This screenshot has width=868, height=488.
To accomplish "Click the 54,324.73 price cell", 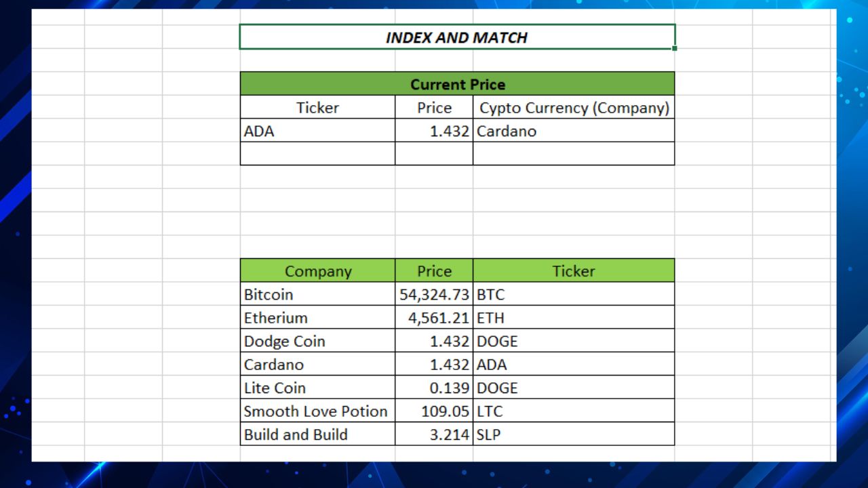I will click(x=434, y=294).
